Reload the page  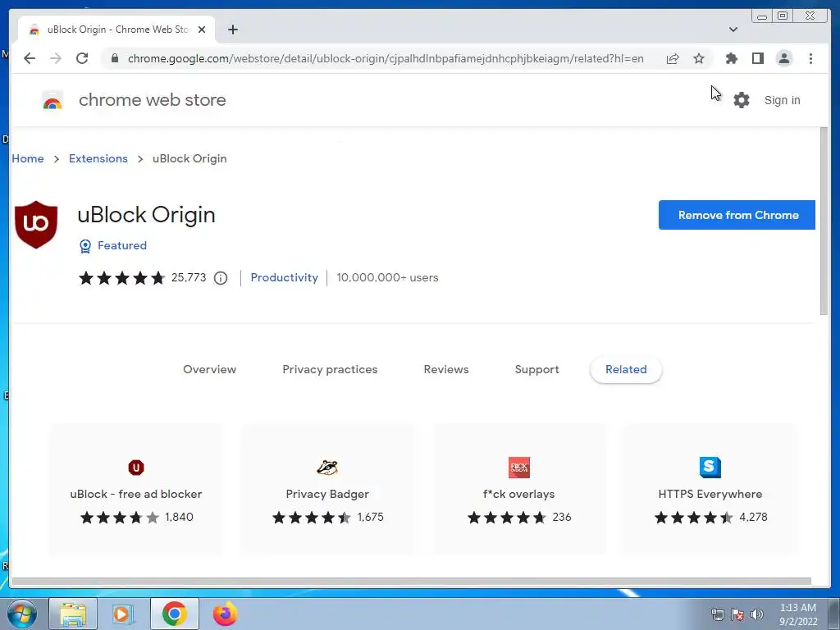click(82, 58)
